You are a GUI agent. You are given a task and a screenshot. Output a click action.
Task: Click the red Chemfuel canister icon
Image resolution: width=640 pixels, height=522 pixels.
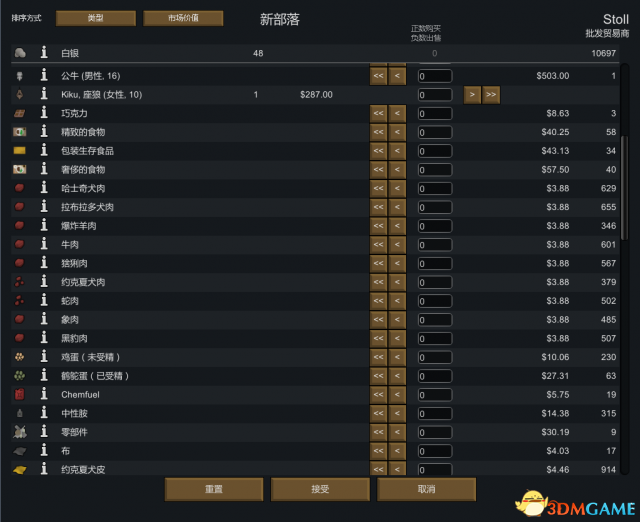click(x=20, y=394)
